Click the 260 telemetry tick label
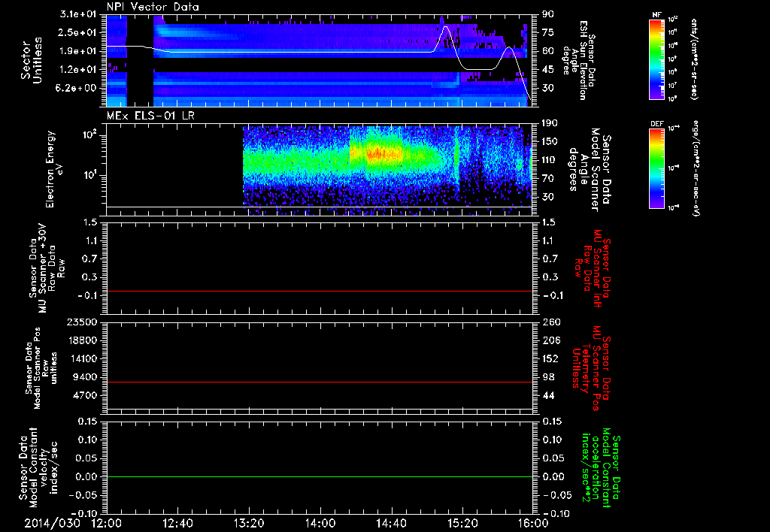Screen dimensions: 770x532 [x=551, y=322]
